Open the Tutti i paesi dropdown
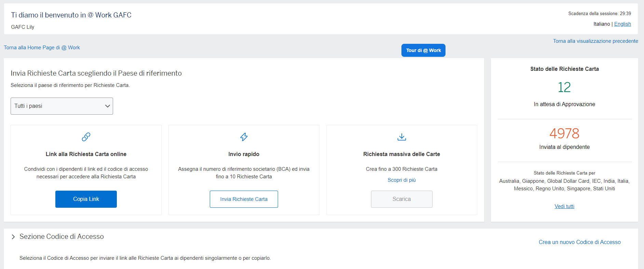Screen dimensions: 644x269 coord(62,106)
